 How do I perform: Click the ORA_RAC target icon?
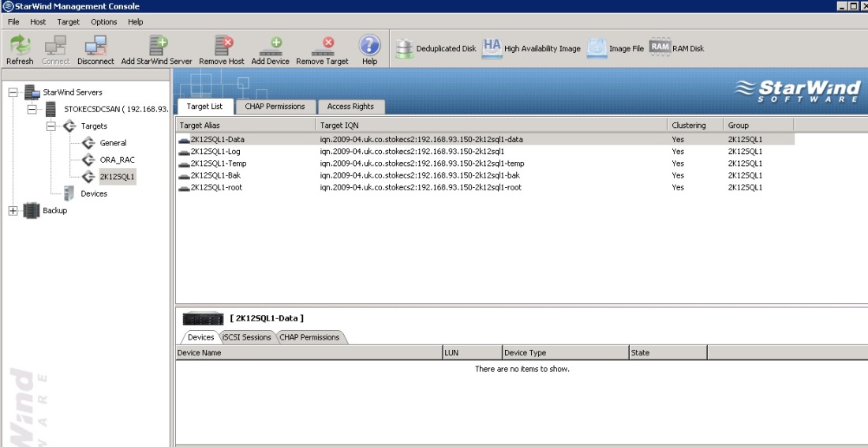click(x=88, y=160)
